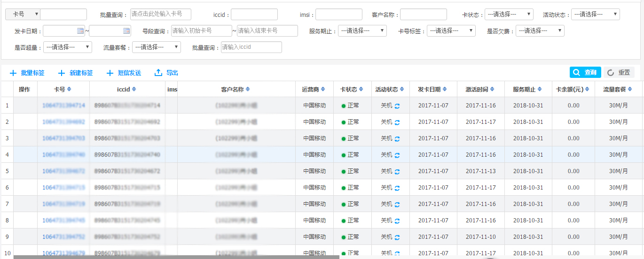
Task: Click refresh icon beside 关机 in row 1
Action: click(x=397, y=106)
